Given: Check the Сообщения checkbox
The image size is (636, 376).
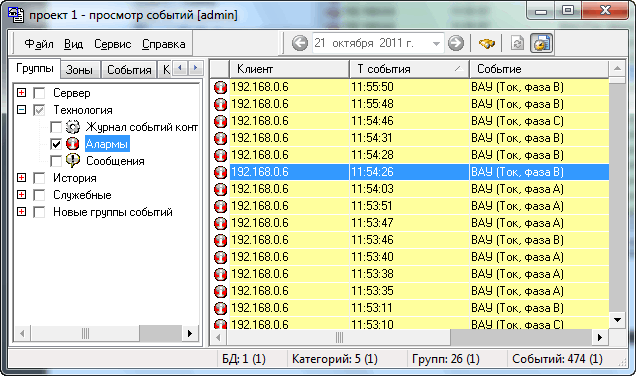Looking at the screenshot, I should (56, 161).
